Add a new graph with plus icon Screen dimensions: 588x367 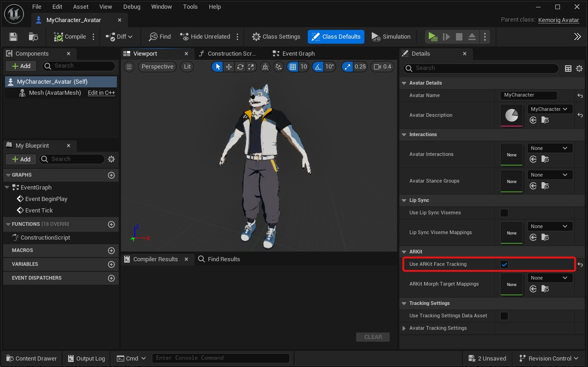point(111,175)
